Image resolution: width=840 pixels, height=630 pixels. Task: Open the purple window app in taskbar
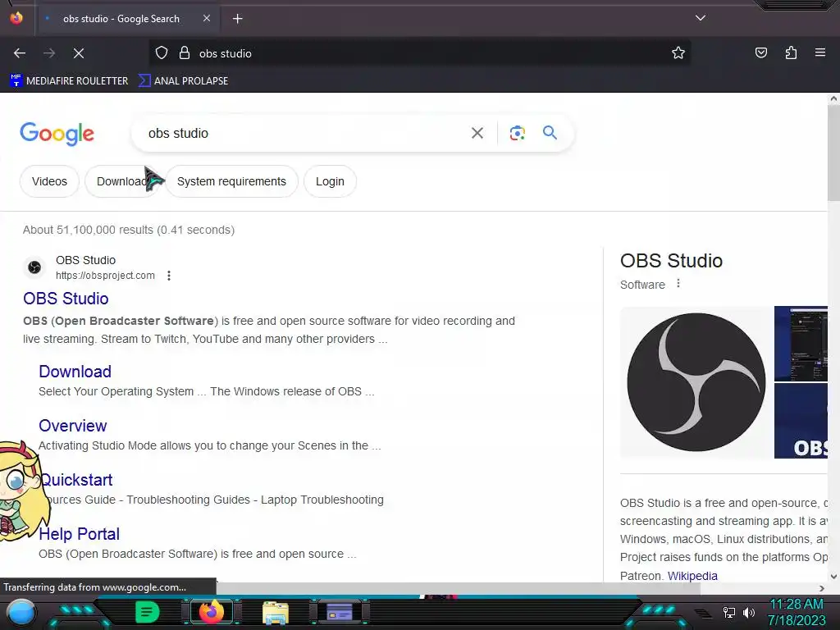tap(340, 612)
